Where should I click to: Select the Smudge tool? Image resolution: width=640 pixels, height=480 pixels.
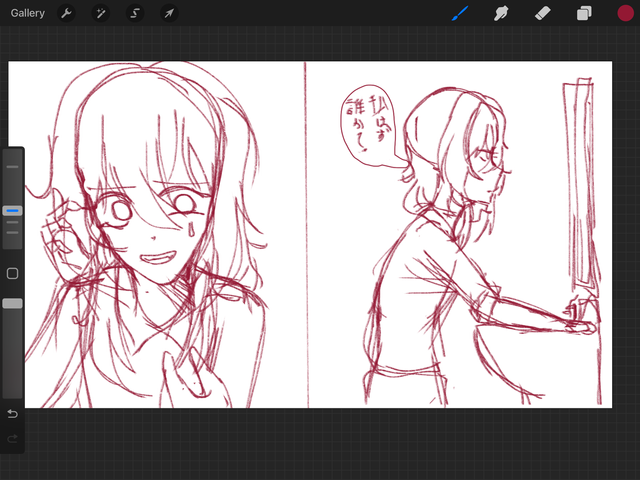point(501,13)
